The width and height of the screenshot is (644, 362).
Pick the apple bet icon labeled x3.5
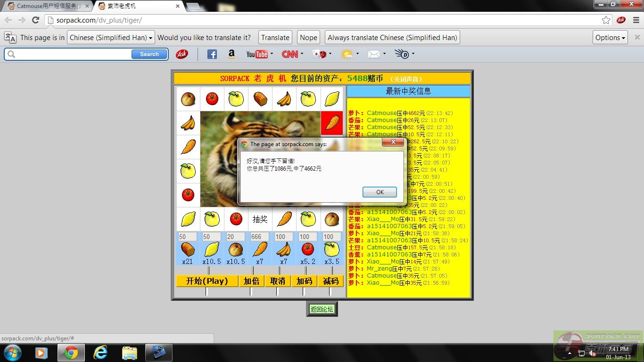tap(331, 249)
